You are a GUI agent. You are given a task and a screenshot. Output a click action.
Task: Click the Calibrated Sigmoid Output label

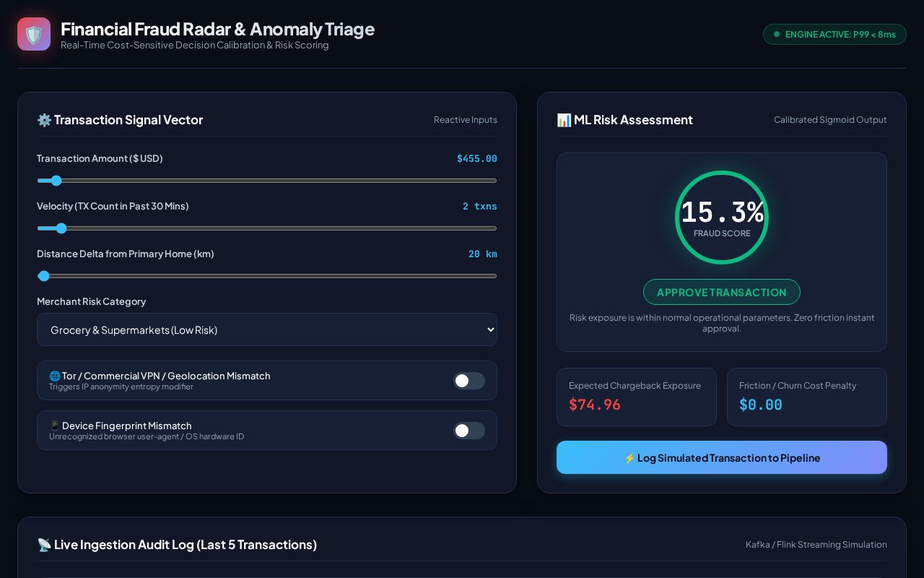pos(830,120)
